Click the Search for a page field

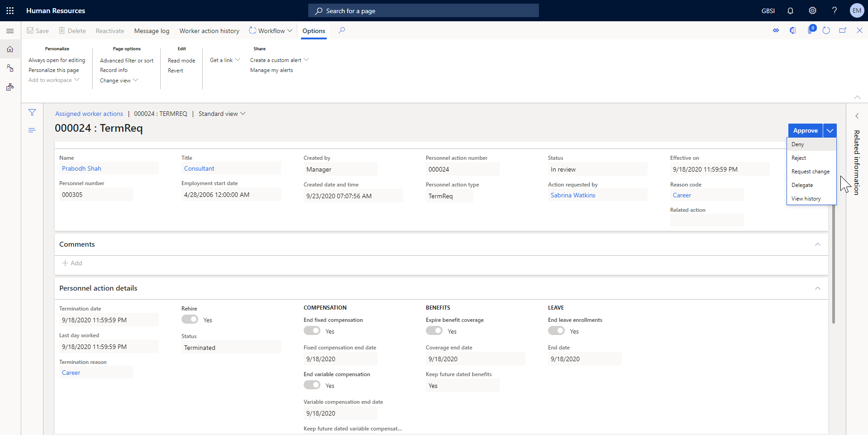pos(423,10)
